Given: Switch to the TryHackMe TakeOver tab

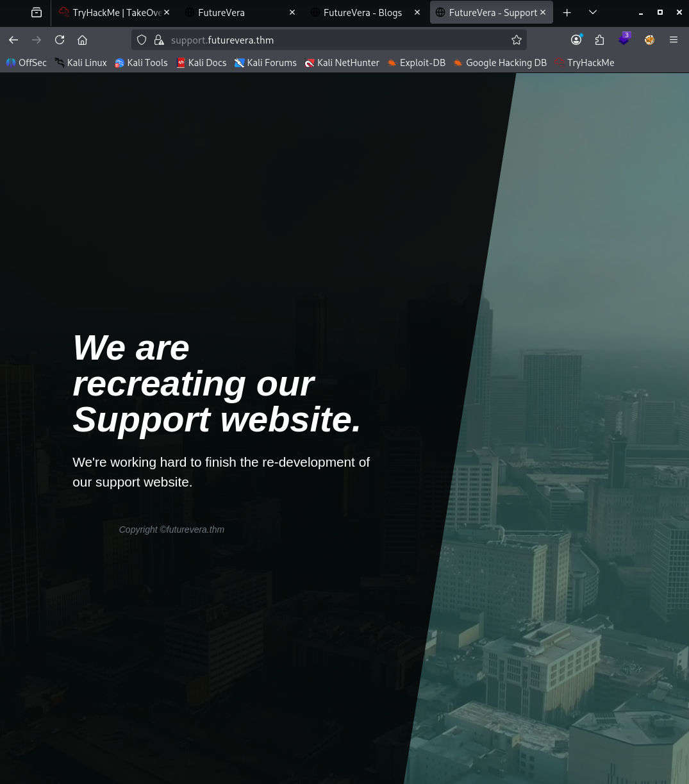Looking at the screenshot, I should pyautogui.click(x=111, y=12).
